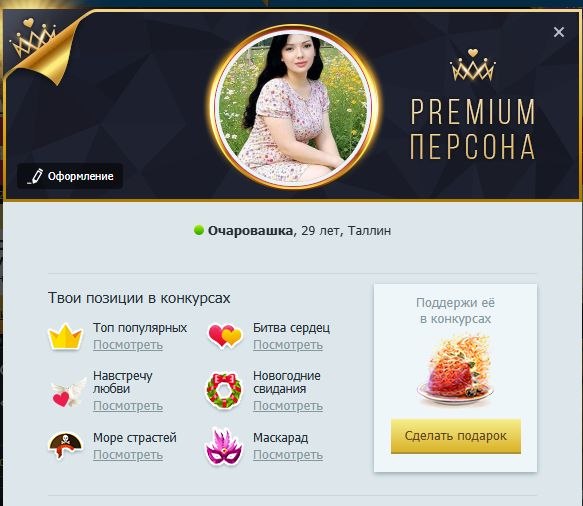Click the golden crown in the folded corner
Image resolution: width=583 pixels, height=506 pixels.
click(34, 38)
